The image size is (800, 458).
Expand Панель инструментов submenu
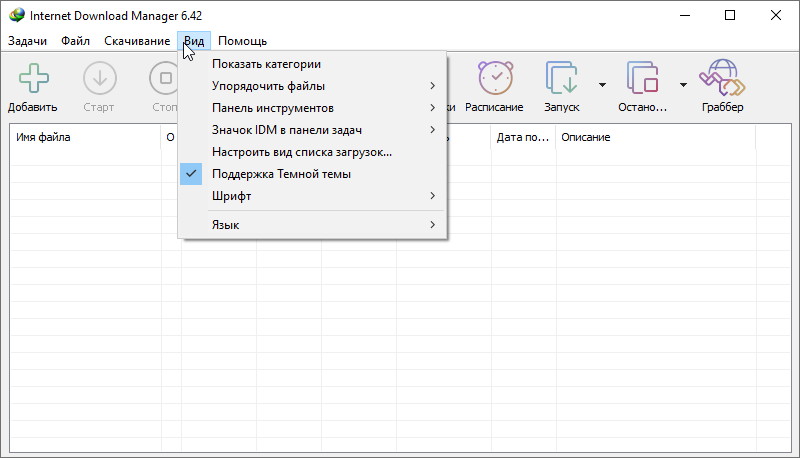pos(312,108)
